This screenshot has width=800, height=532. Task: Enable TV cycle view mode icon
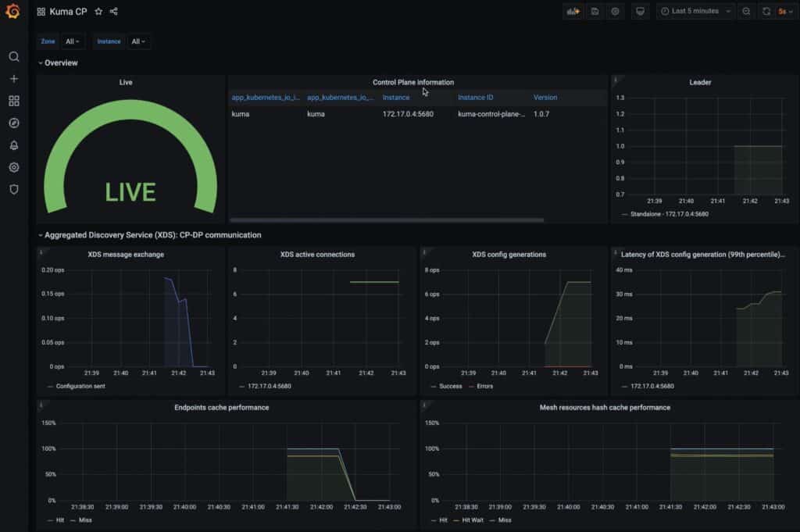[x=640, y=11]
